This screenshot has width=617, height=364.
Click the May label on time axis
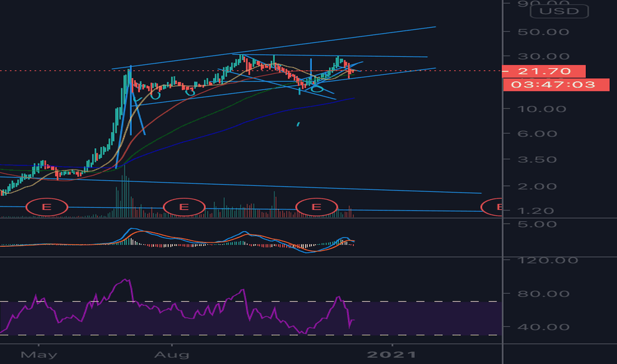[39, 355]
